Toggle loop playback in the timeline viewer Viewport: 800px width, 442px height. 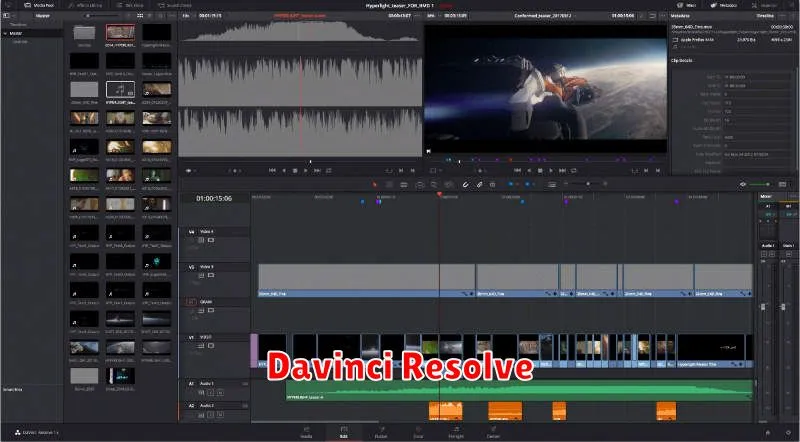coord(574,170)
